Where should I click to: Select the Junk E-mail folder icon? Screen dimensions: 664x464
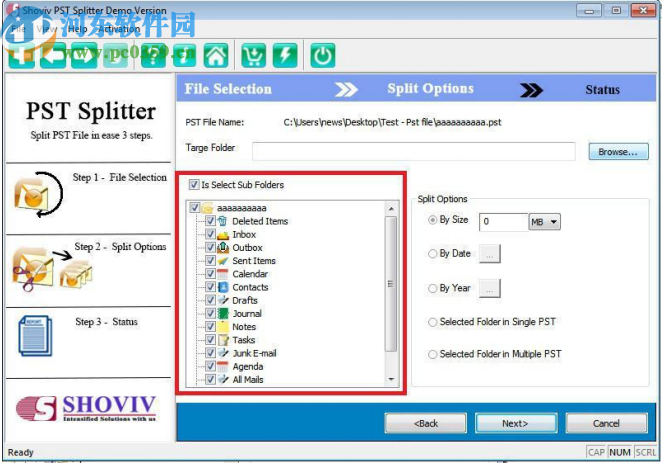click(x=223, y=353)
